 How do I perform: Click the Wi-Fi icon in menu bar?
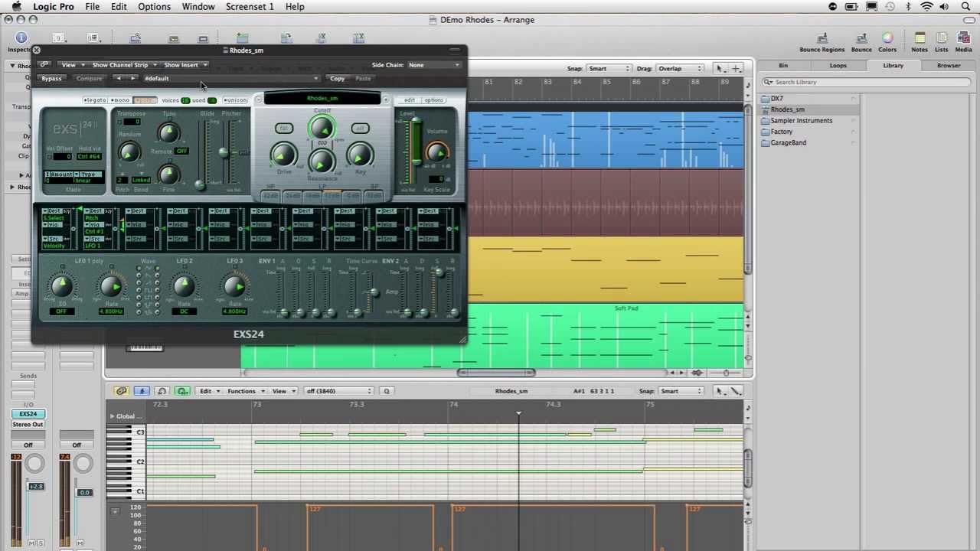pyautogui.click(x=926, y=7)
